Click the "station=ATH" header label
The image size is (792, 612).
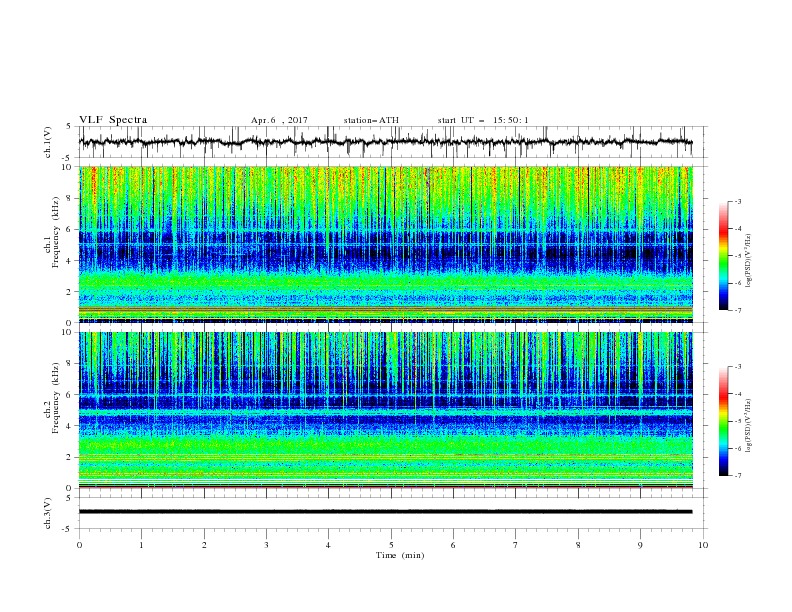click(371, 120)
